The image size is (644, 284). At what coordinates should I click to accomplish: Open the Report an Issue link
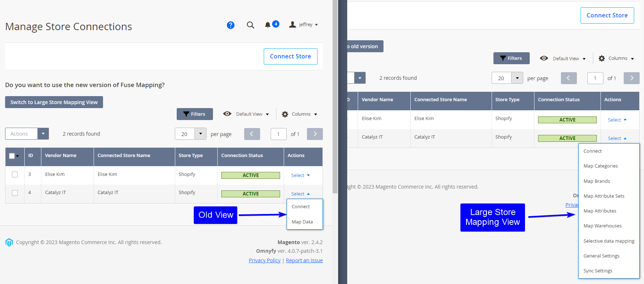(x=304, y=260)
